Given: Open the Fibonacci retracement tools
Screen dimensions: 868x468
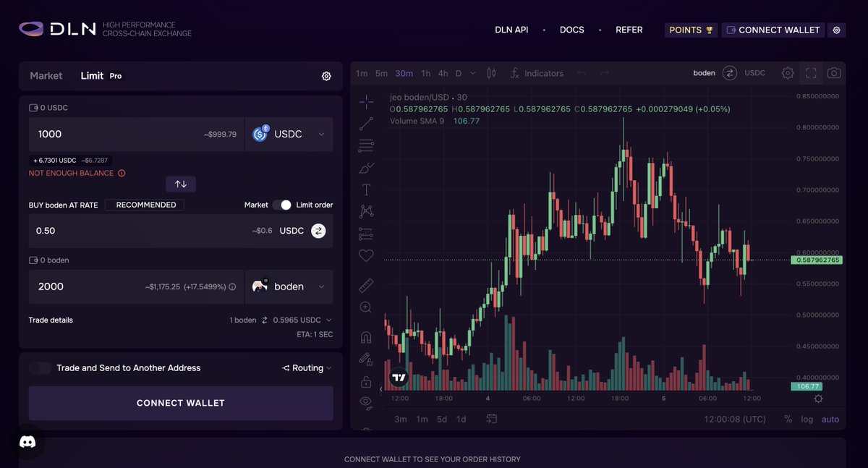Looking at the screenshot, I should pos(367,145).
